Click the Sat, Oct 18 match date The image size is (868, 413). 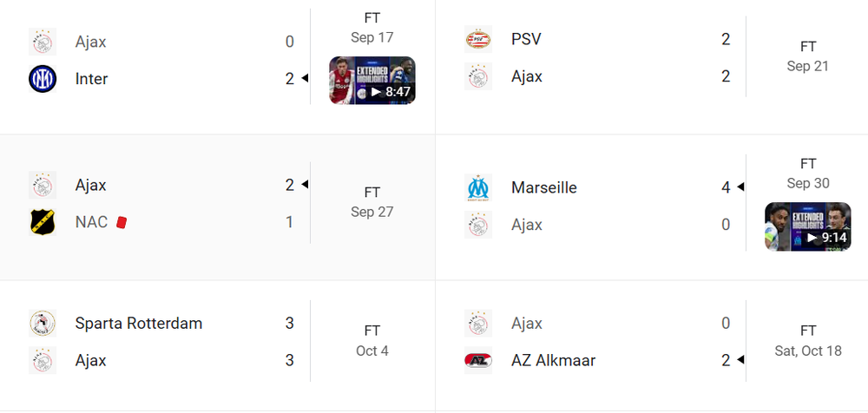tap(807, 351)
